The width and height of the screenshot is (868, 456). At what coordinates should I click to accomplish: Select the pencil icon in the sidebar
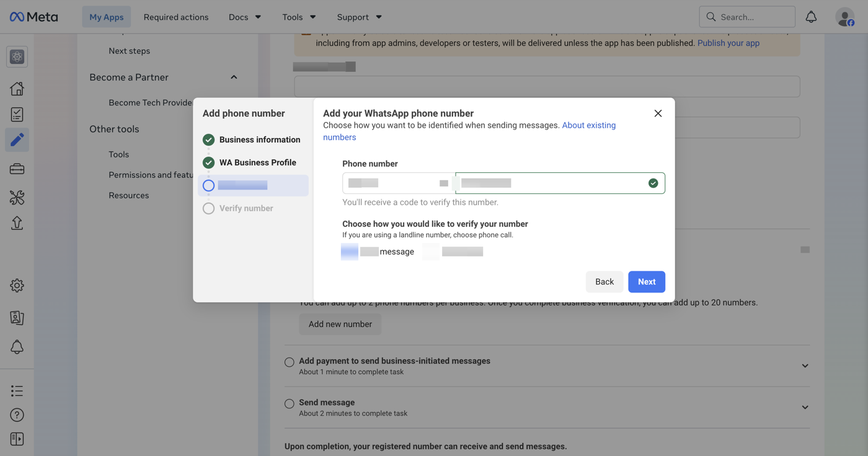17,140
